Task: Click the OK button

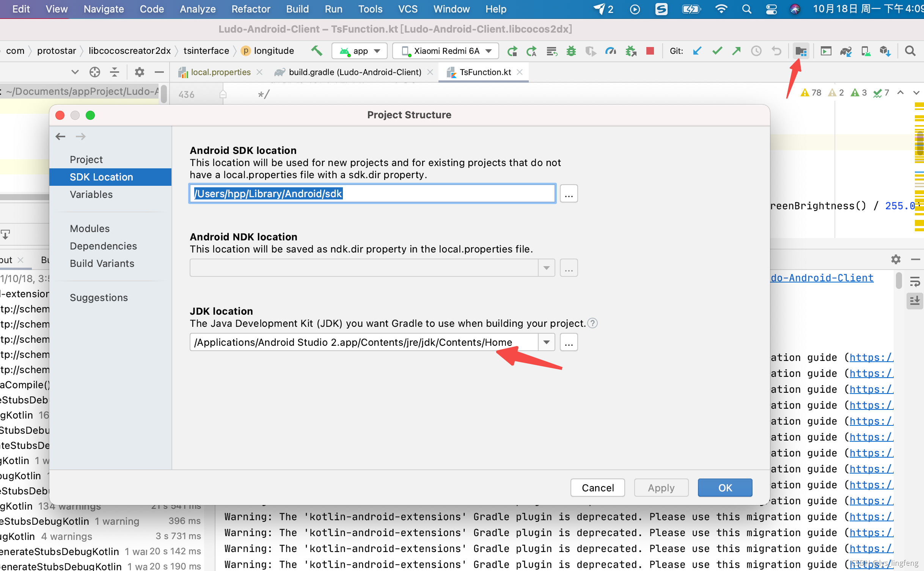Action: 724,488
